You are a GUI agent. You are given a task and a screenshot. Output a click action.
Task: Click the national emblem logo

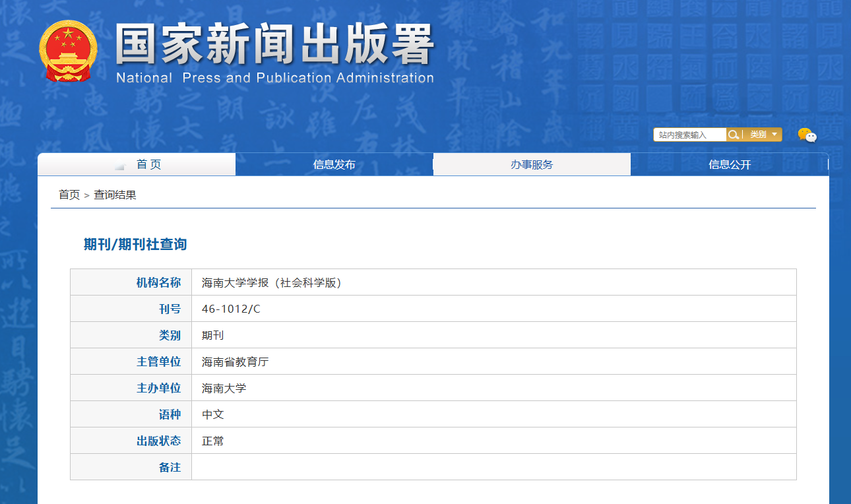tap(67, 51)
